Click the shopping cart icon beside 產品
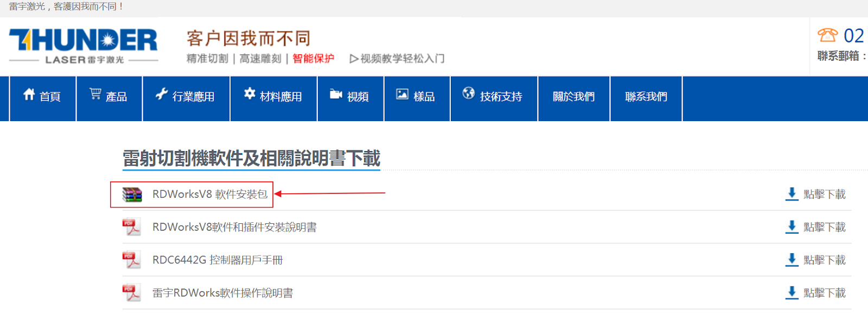The width and height of the screenshot is (868, 314). tap(95, 94)
